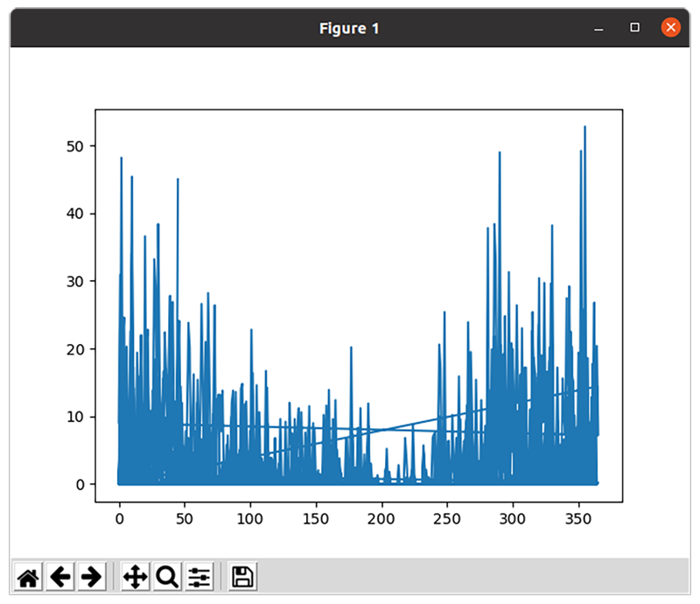Reset the plot view with the Home icon
Screen dimensions: 700x604
pyautogui.click(x=27, y=576)
